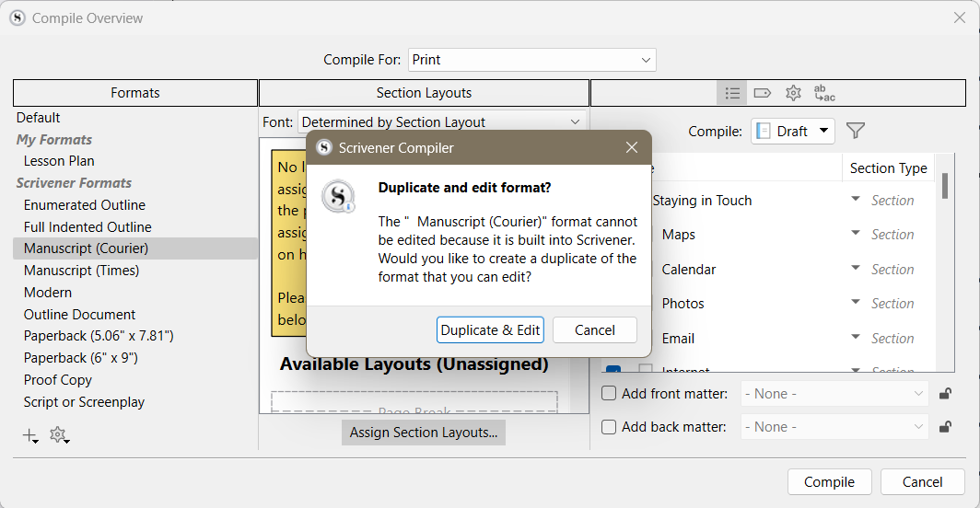Toggle the front matter lock icon
980x508 pixels.
(x=946, y=394)
